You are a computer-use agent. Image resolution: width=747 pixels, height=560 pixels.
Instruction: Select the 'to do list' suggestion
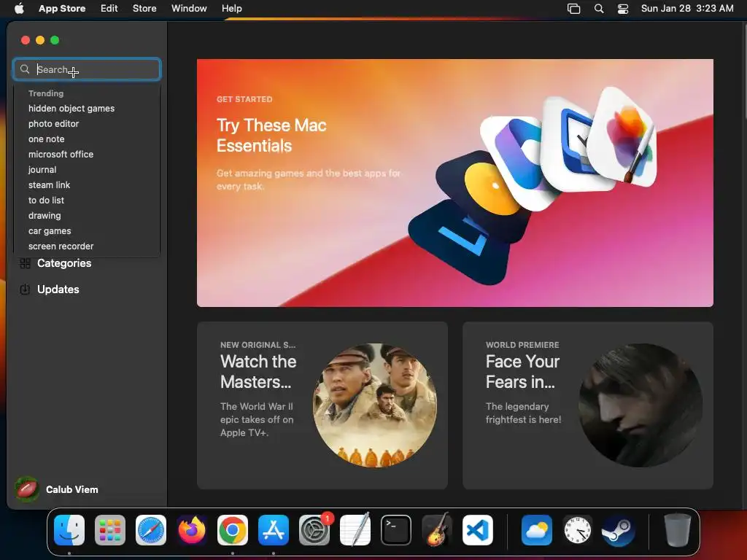[46, 201]
